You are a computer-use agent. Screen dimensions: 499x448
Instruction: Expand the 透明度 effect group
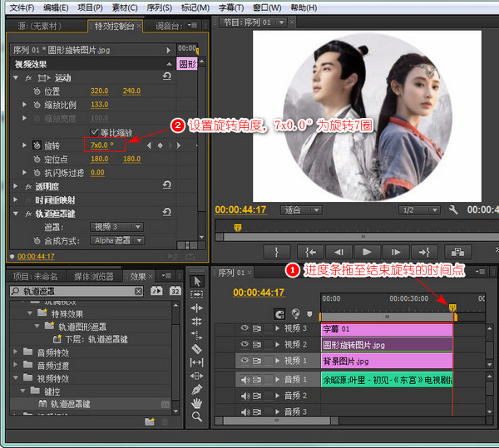coord(16,186)
